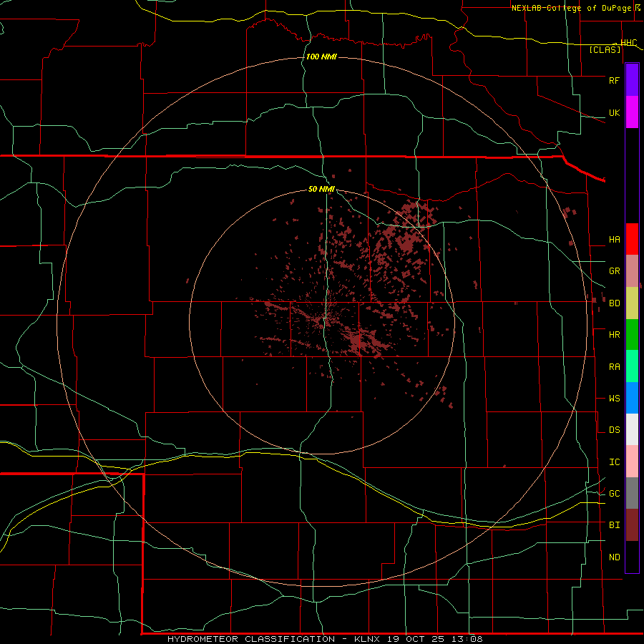Click the ND legend label
This screenshot has height=644, width=644.
(614, 557)
